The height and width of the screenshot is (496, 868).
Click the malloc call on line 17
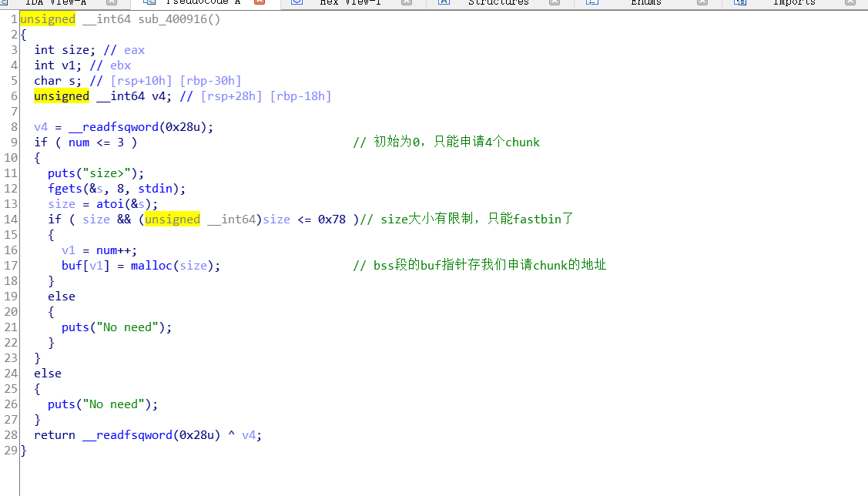tap(152, 265)
